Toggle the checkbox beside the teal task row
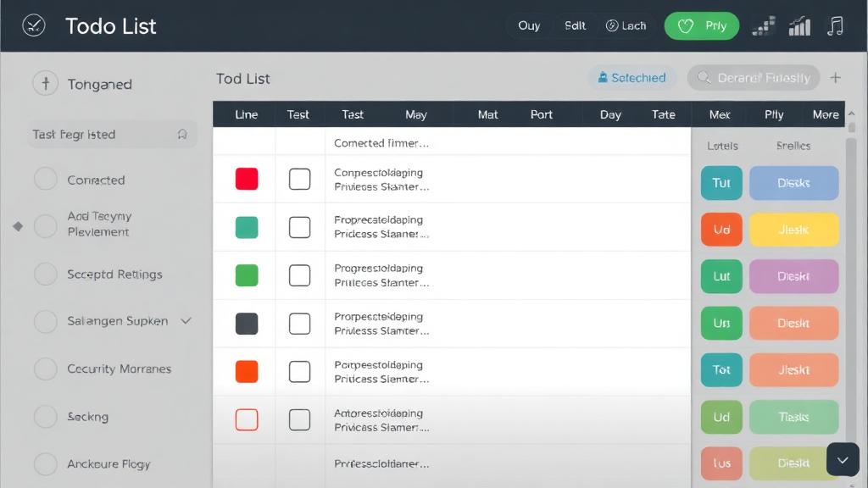868x488 pixels. (x=300, y=227)
